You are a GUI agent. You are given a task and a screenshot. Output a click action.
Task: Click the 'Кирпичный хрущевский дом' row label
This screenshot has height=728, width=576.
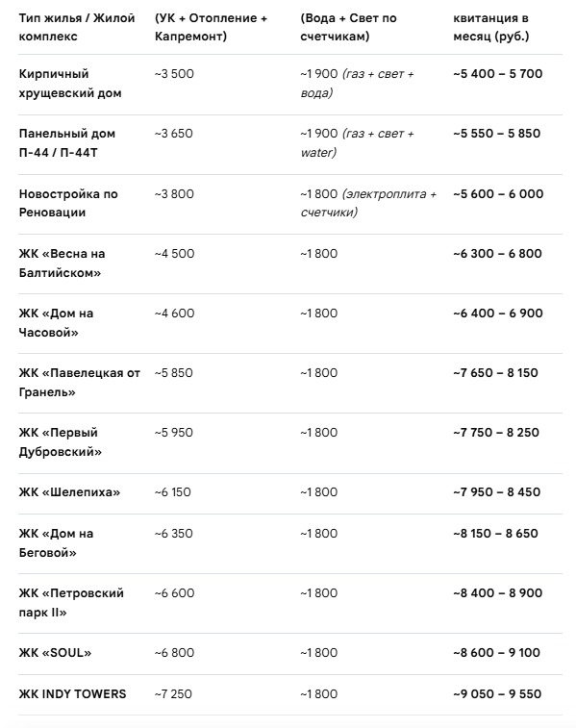(70, 84)
